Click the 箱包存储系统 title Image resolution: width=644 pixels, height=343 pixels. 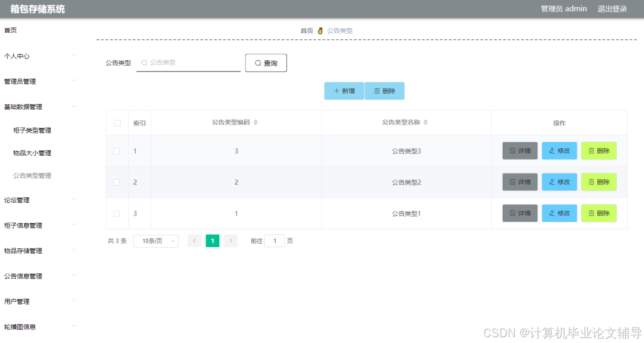point(38,9)
